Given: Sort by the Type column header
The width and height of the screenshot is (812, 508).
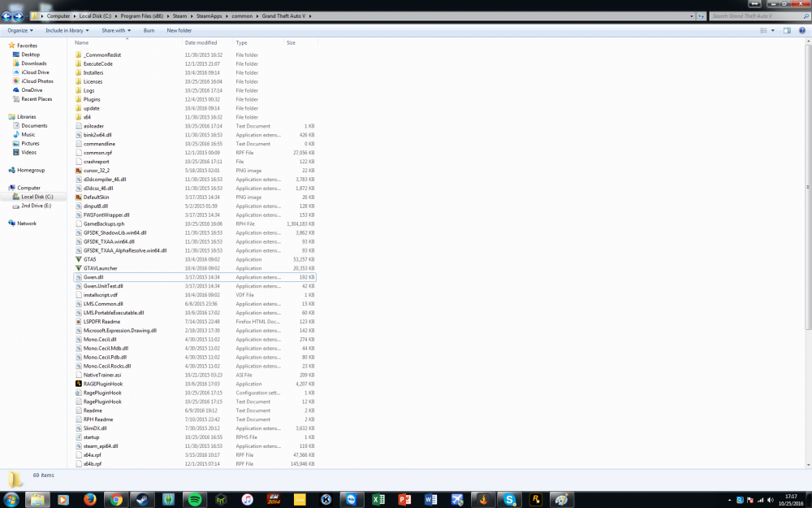Looking at the screenshot, I should (x=241, y=42).
